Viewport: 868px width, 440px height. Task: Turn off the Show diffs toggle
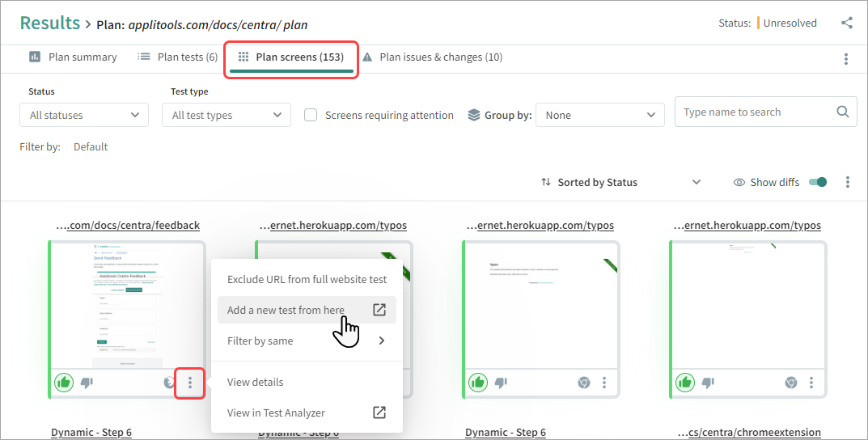[818, 182]
